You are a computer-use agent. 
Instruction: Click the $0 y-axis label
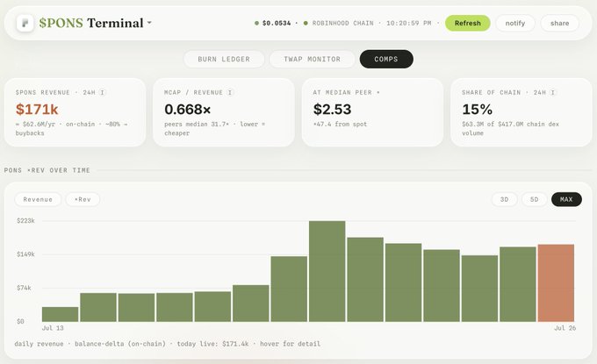tap(20, 321)
